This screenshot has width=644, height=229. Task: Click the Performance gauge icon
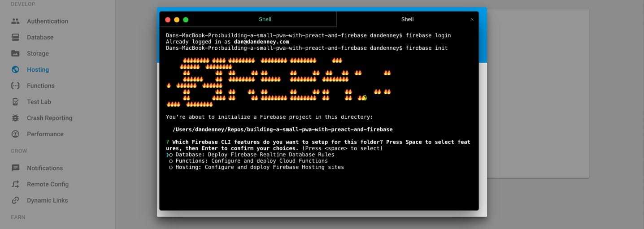click(x=15, y=134)
